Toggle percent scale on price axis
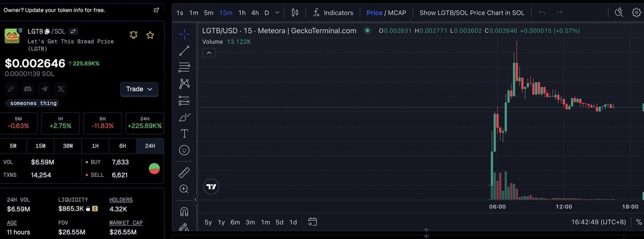The image size is (644, 239). [x=638, y=222]
